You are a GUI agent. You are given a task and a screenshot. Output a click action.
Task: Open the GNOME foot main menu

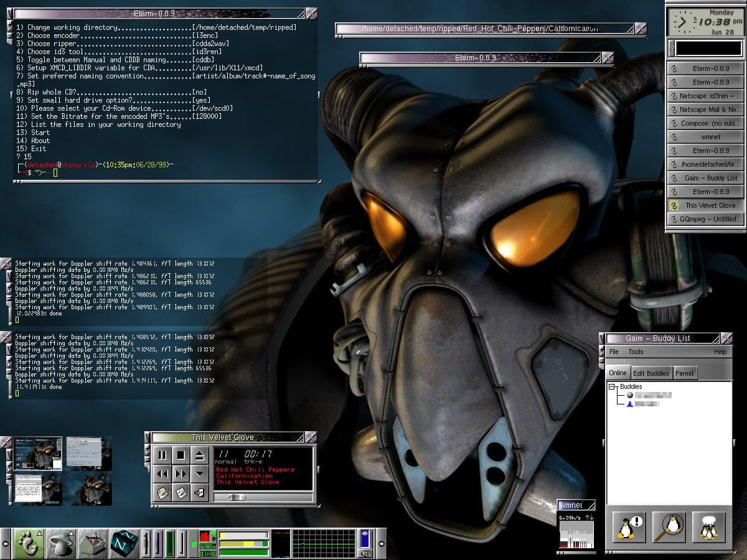pyautogui.click(x=28, y=544)
